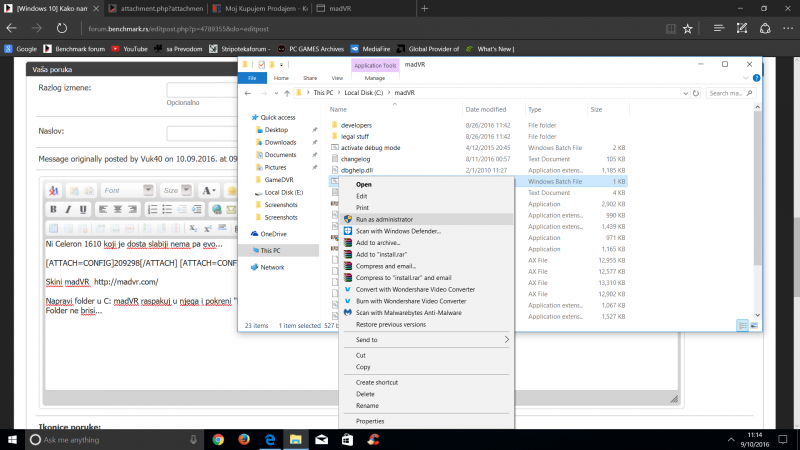
Task: Toggle bold formatting in forum editor
Action: pyautogui.click(x=53, y=209)
